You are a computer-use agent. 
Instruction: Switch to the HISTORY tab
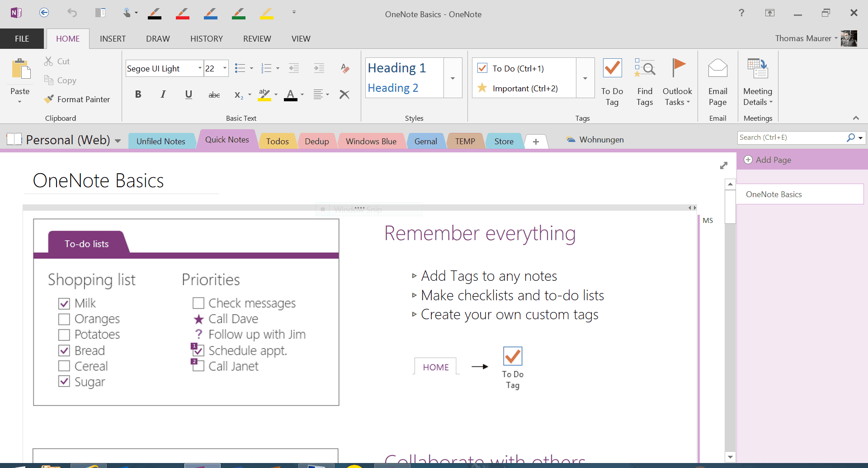coord(207,39)
